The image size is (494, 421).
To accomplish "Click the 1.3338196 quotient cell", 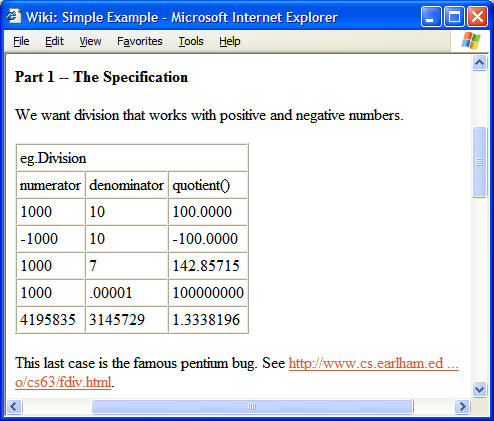I will 208,320.
